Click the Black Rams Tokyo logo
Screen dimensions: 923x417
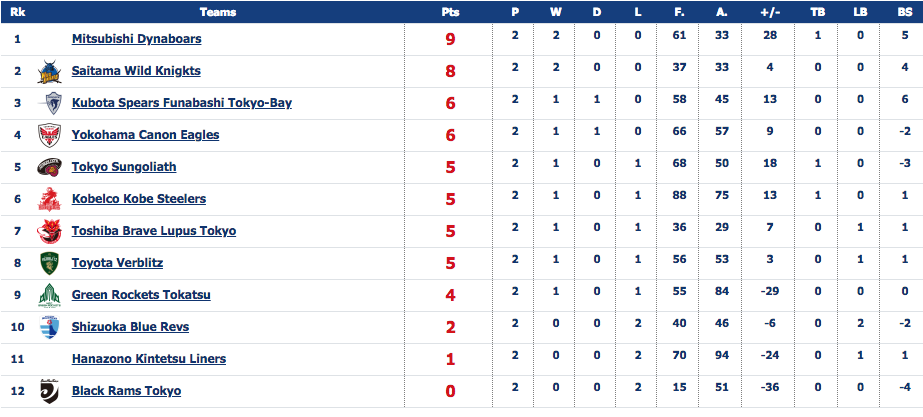[x=49, y=390]
